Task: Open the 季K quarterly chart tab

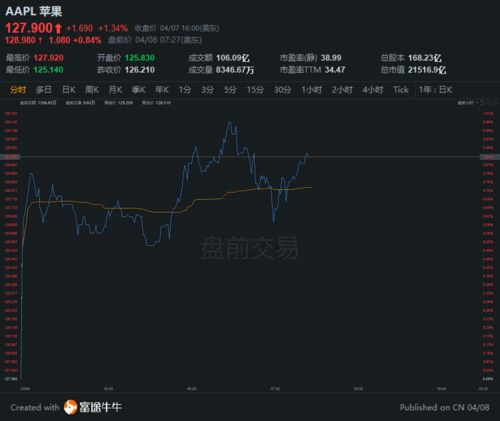Action: 139,90
